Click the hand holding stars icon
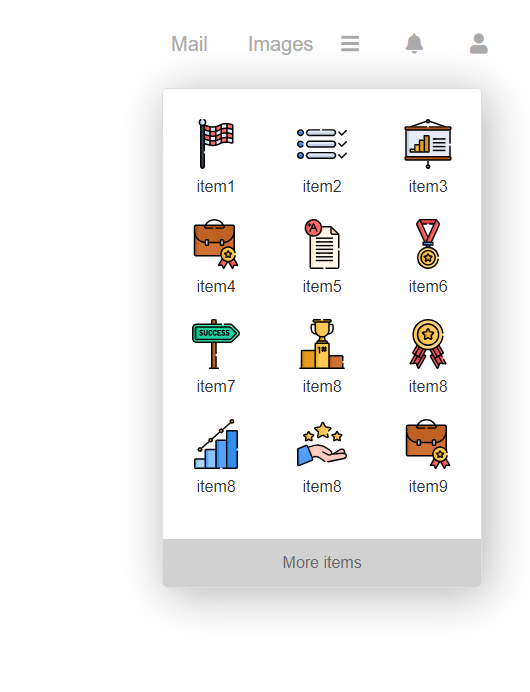This screenshot has height=692, width=530. (322, 444)
